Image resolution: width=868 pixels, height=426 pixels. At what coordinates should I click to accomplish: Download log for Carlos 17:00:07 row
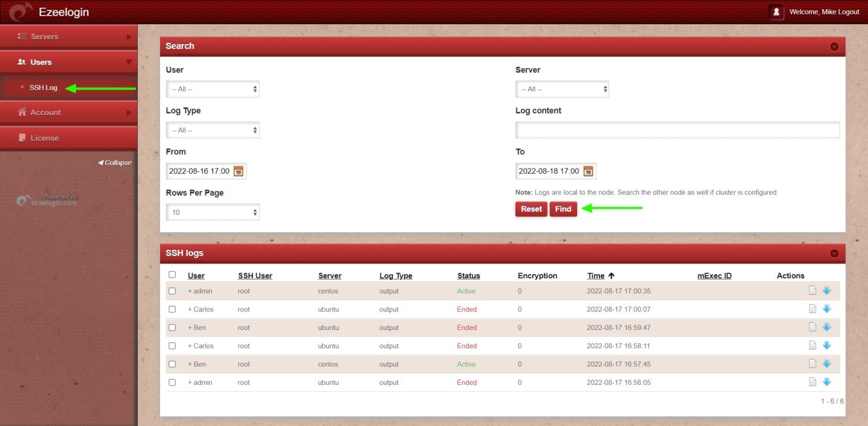point(827,309)
